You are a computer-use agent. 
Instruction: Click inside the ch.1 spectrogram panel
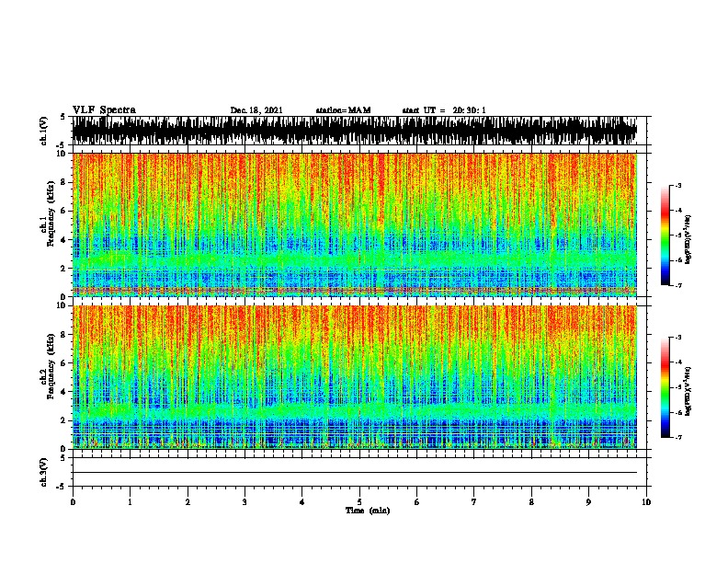pyautogui.click(x=355, y=224)
